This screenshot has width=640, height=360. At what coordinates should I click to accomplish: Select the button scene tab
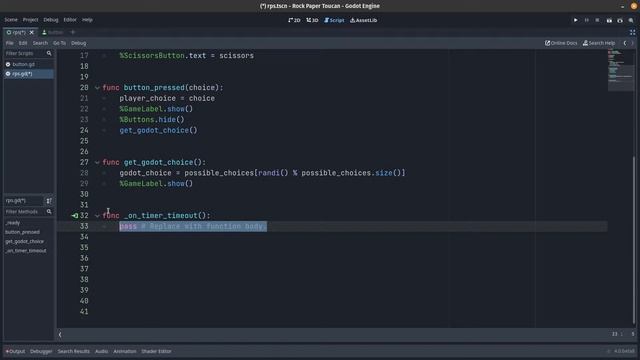pos(53,32)
